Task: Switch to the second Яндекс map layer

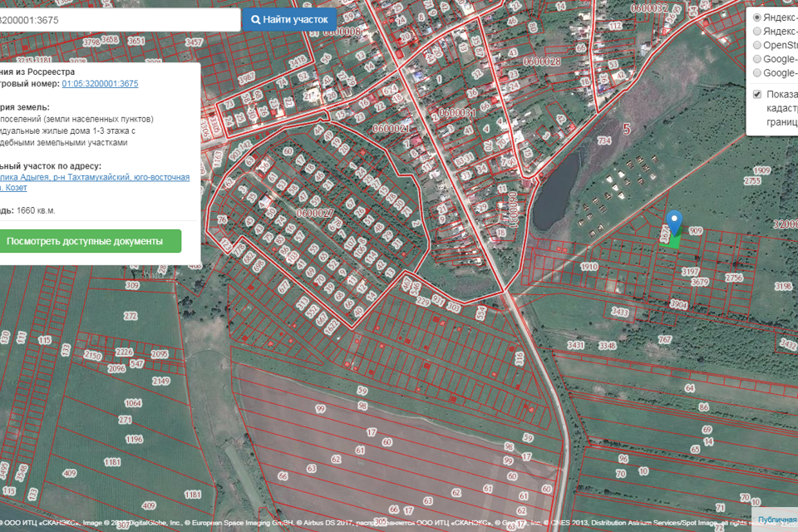Action: click(x=757, y=32)
